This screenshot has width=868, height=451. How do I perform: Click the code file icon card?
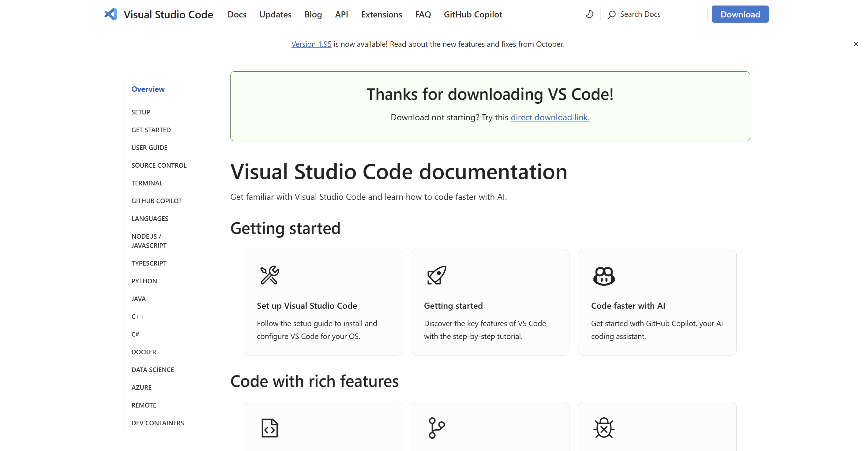[x=269, y=428]
